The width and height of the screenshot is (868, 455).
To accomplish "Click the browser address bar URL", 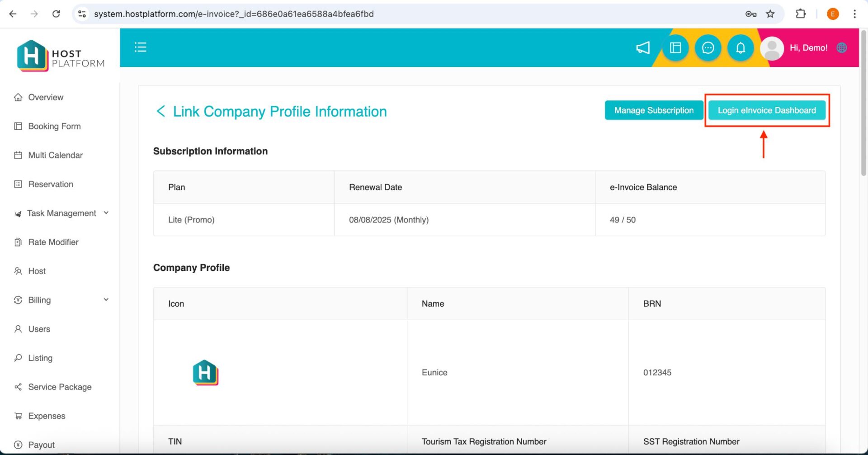I will 234,14.
